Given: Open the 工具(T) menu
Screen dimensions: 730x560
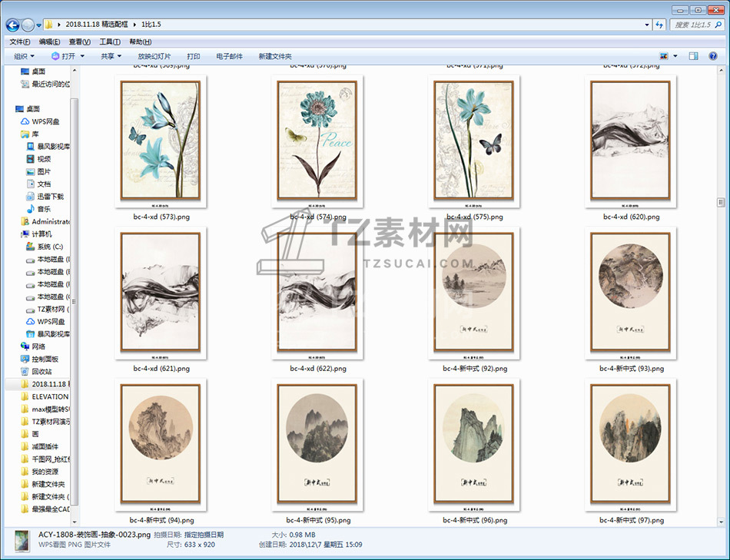Looking at the screenshot, I should tap(110, 42).
